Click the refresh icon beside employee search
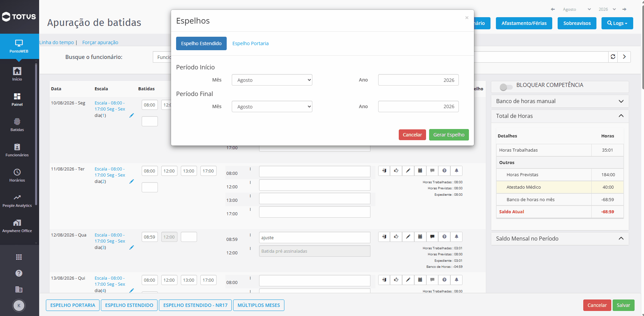Viewport: 644px width, 316px height. tap(613, 57)
